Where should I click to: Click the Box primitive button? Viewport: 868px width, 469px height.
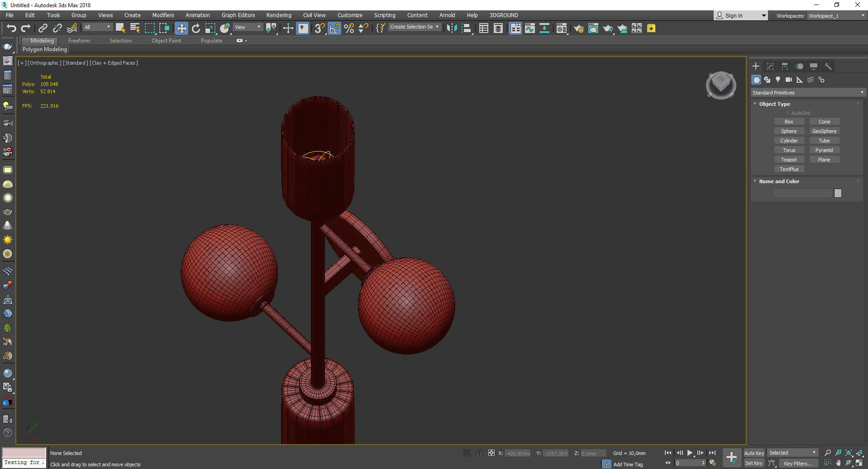pyautogui.click(x=789, y=122)
